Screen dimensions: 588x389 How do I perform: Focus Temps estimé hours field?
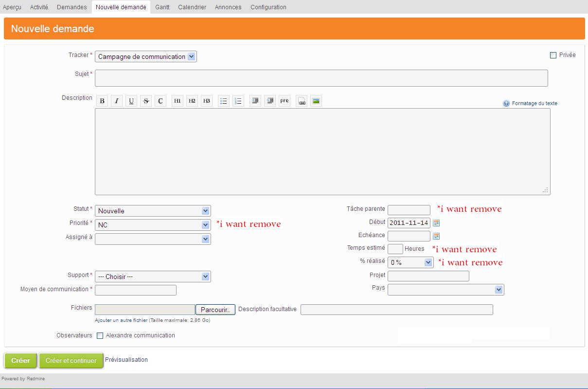point(395,249)
